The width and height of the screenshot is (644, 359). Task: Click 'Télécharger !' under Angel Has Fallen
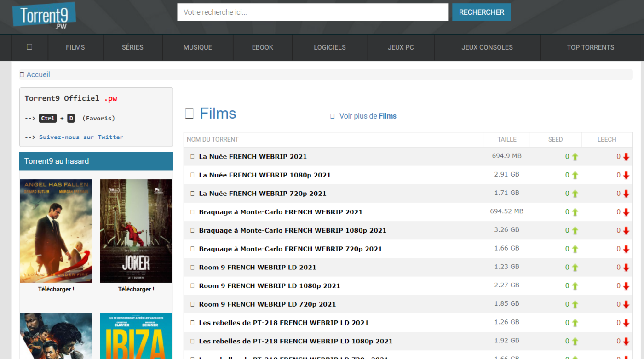[x=56, y=289]
